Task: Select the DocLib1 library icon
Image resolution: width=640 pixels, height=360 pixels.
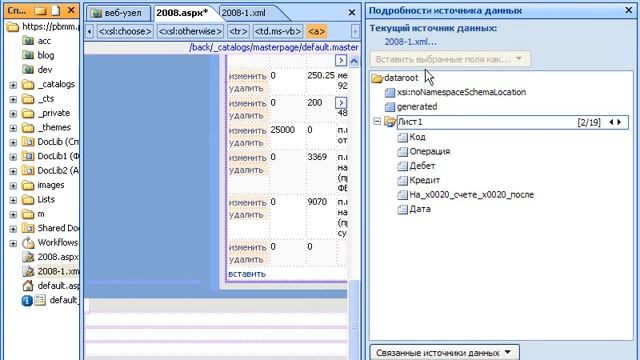Action: [28, 156]
